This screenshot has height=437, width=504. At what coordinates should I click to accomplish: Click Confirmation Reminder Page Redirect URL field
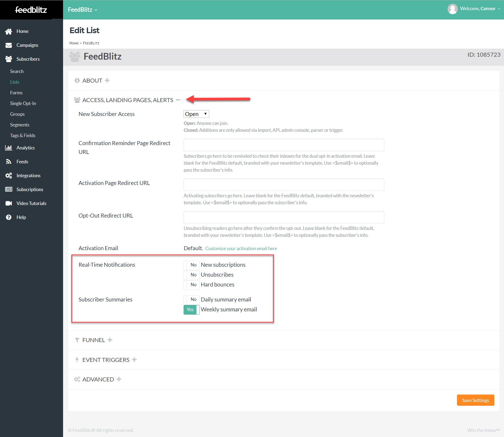point(284,145)
